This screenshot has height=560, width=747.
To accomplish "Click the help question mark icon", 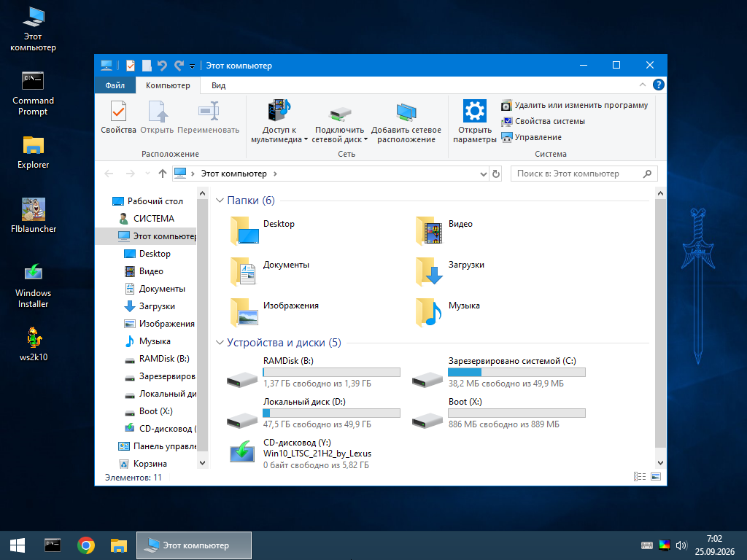I will [x=659, y=85].
